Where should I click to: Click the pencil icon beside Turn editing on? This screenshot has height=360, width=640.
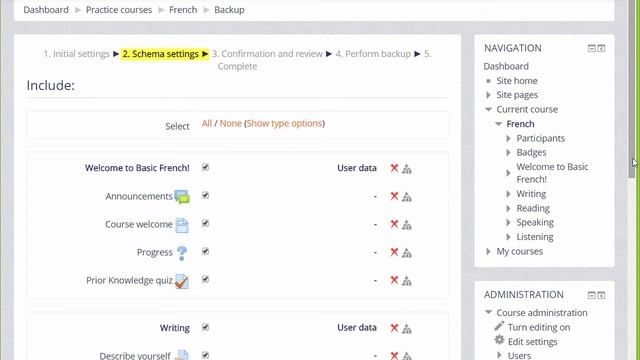point(499,326)
